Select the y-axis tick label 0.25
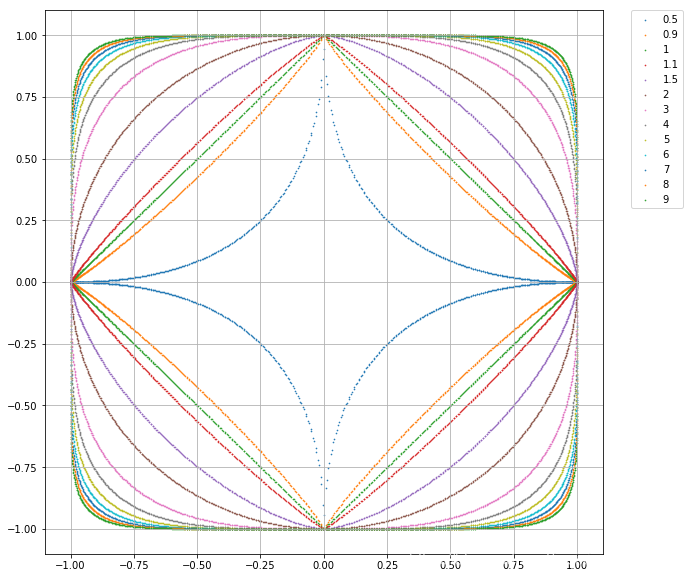 tap(26, 221)
